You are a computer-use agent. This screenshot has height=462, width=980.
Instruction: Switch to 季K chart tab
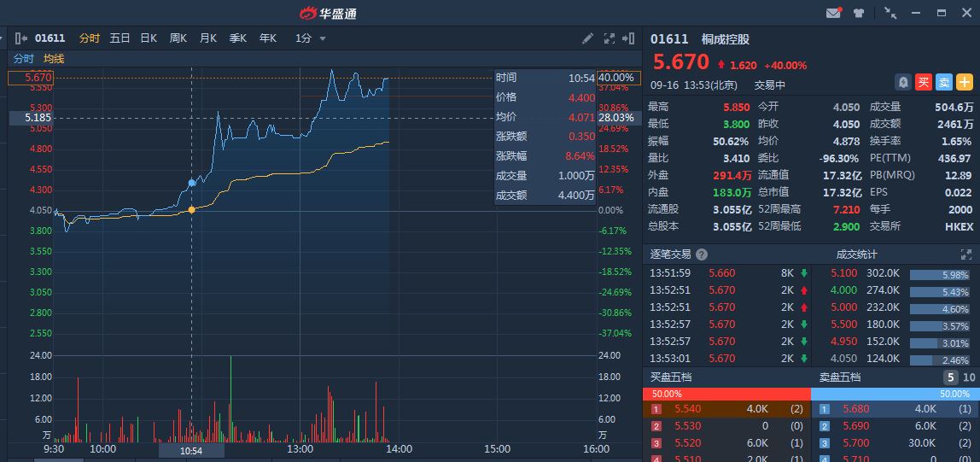pos(238,38)
